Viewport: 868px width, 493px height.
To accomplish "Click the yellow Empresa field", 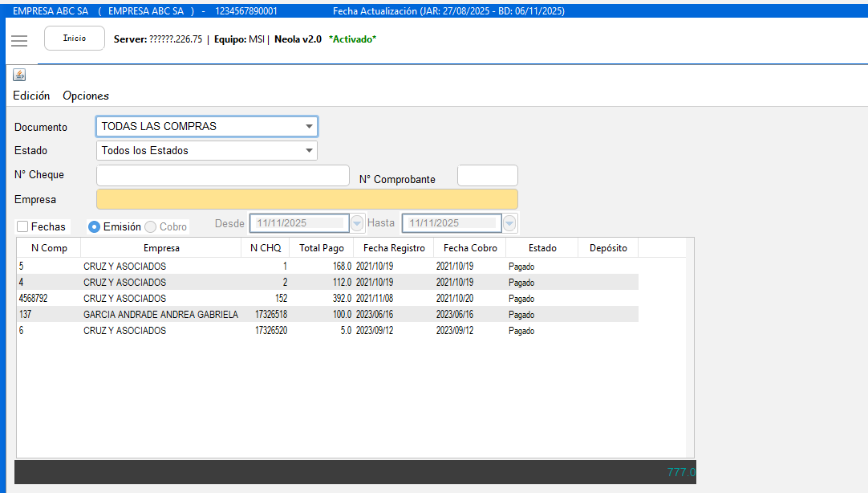I will coord(306,199).
